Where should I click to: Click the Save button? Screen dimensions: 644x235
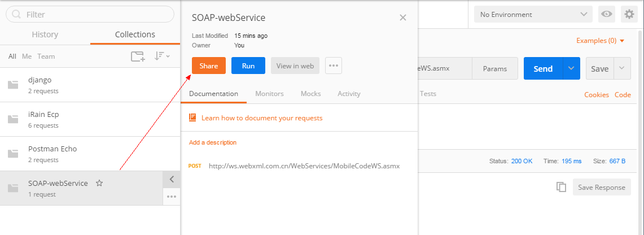pyautogui.click(x=599, y=68)
